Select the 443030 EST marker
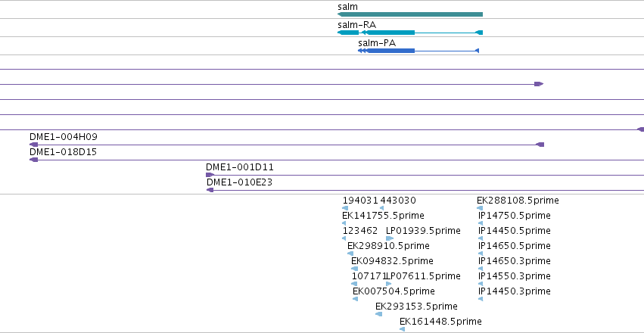The height and width of the screenshot is (333, 644). coord(382,208)
